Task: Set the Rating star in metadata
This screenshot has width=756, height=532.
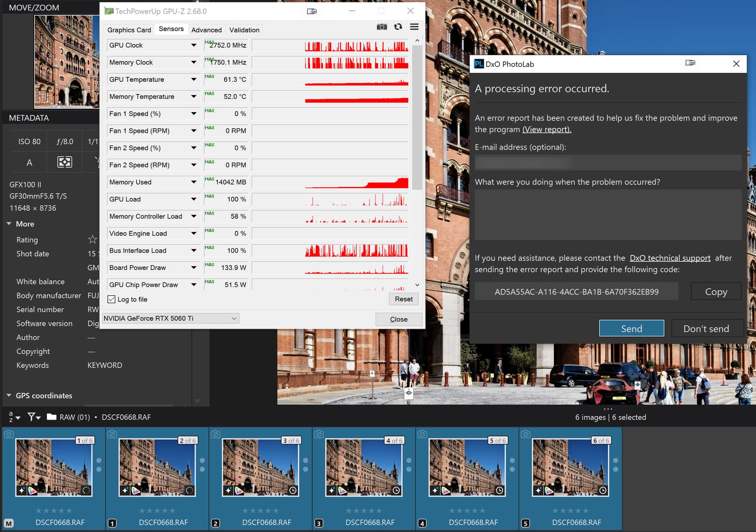Action: (x=92, y=239)
